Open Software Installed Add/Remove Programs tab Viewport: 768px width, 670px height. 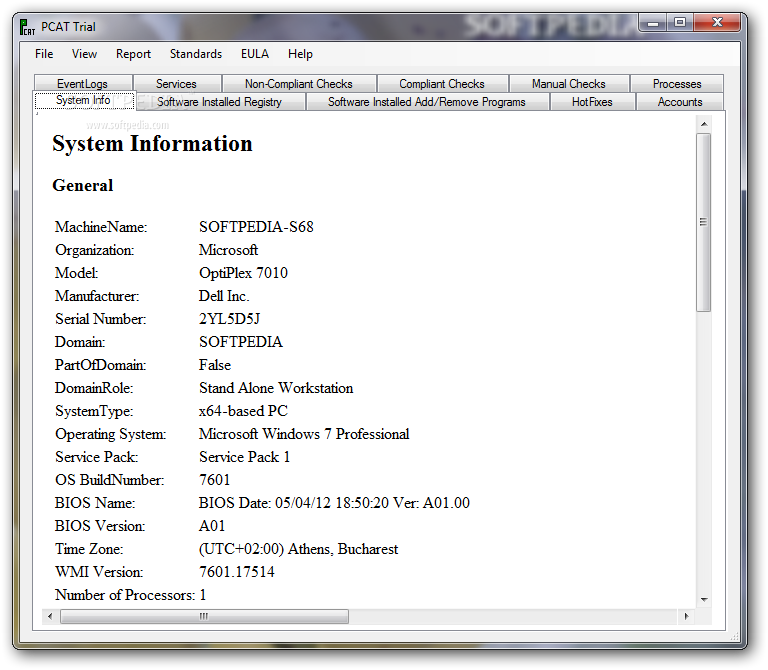tap(427, 102)
